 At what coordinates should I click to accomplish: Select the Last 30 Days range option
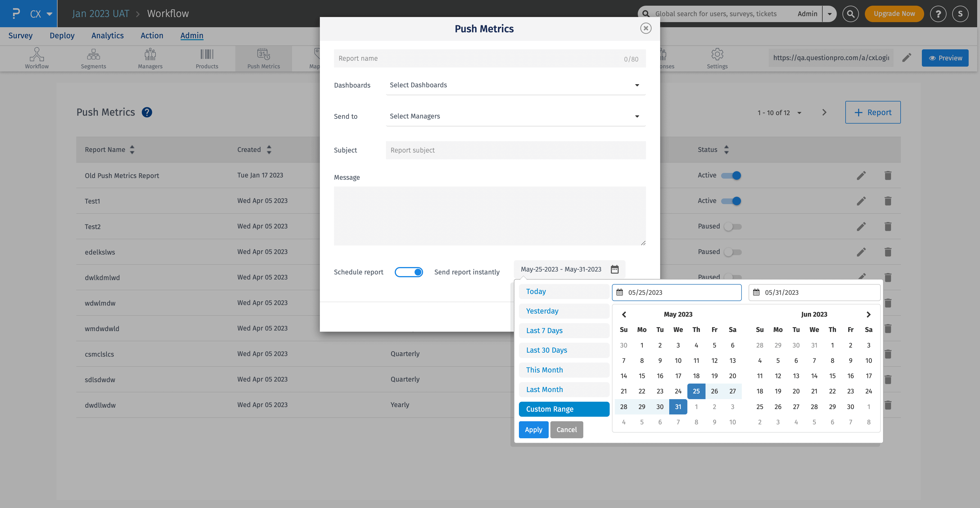coord(546,350)
